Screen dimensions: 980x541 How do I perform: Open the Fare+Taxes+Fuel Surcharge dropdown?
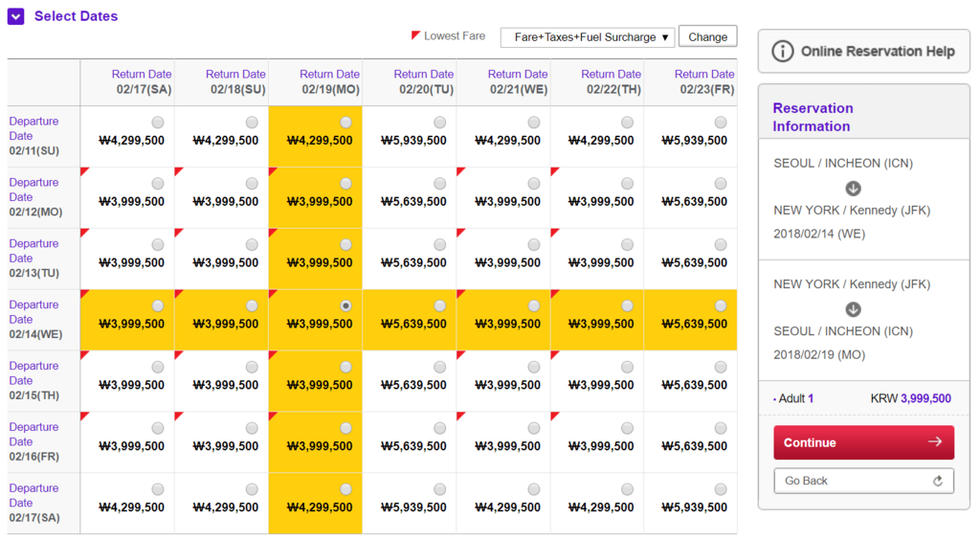[588, 37]
